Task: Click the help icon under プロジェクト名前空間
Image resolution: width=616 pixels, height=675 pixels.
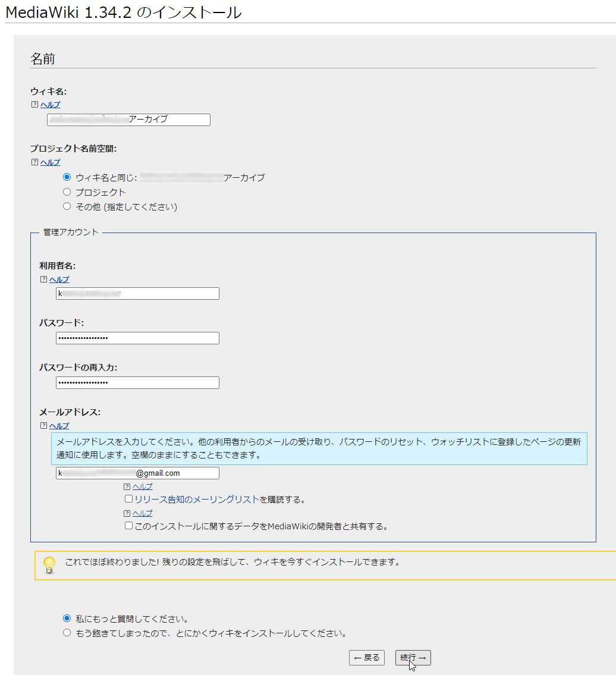Action: tap(34, 162)
